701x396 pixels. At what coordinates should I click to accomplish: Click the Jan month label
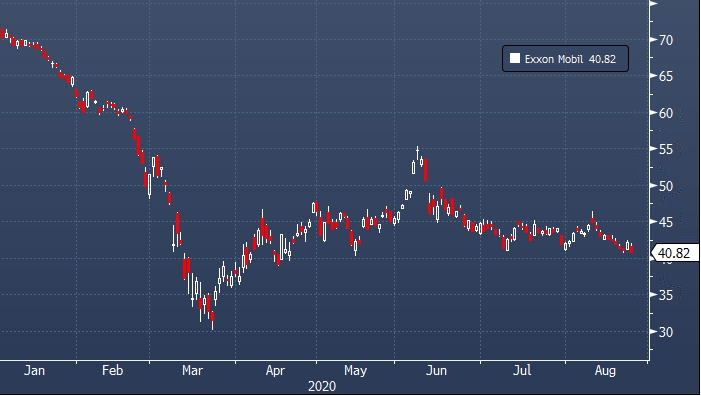tap(34, 371)
